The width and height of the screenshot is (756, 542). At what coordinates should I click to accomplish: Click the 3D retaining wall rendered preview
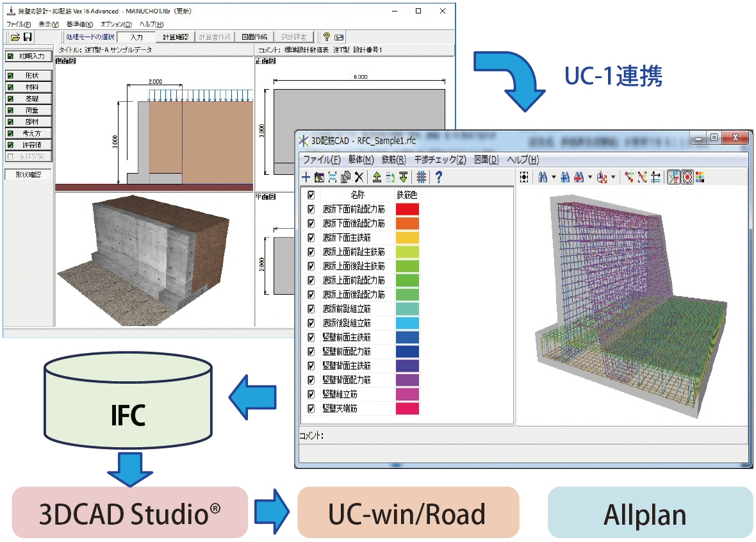click(144, 260)
